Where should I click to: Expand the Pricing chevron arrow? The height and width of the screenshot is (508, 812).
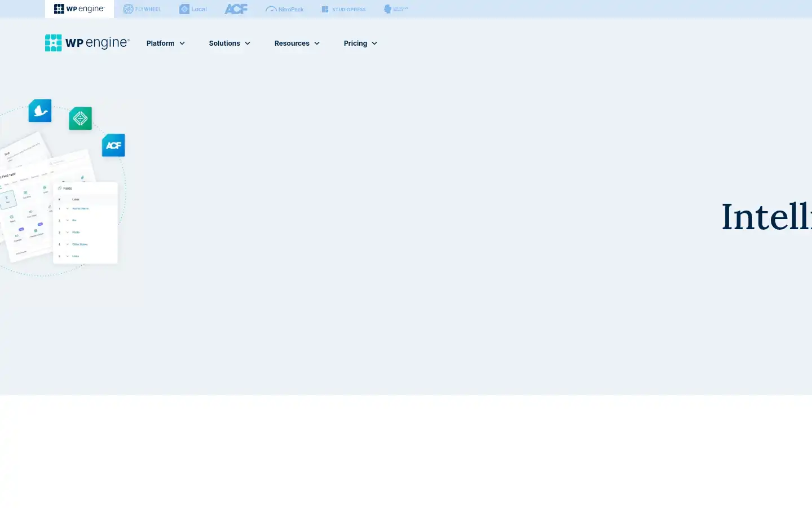(x=374, y=43)
